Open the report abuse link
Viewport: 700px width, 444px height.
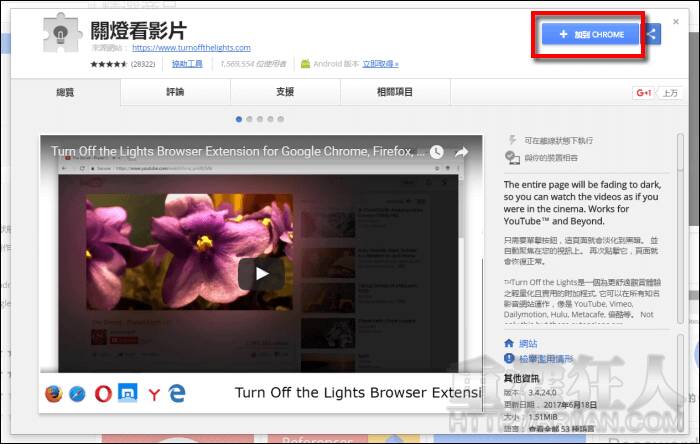coord(546,358)
